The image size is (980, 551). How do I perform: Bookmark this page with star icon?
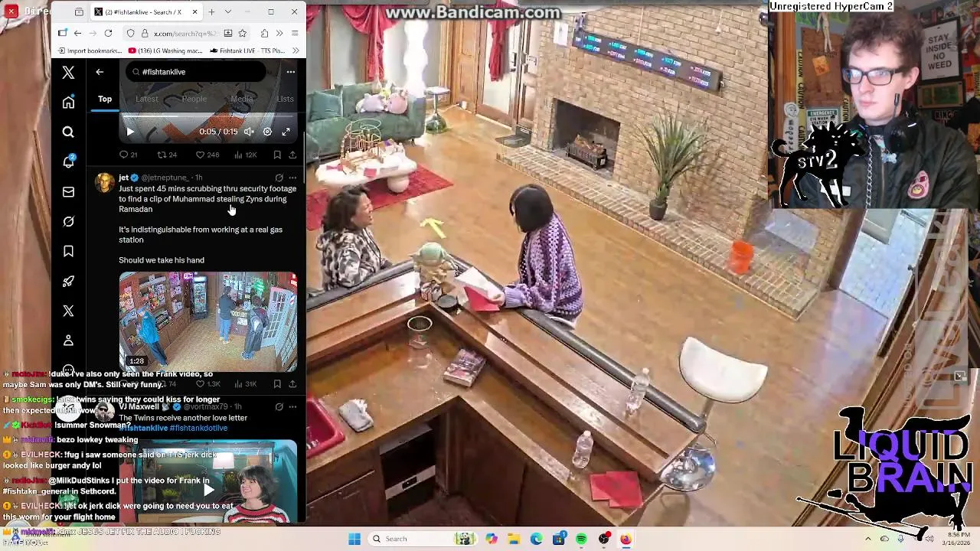[x=242, y=33]
